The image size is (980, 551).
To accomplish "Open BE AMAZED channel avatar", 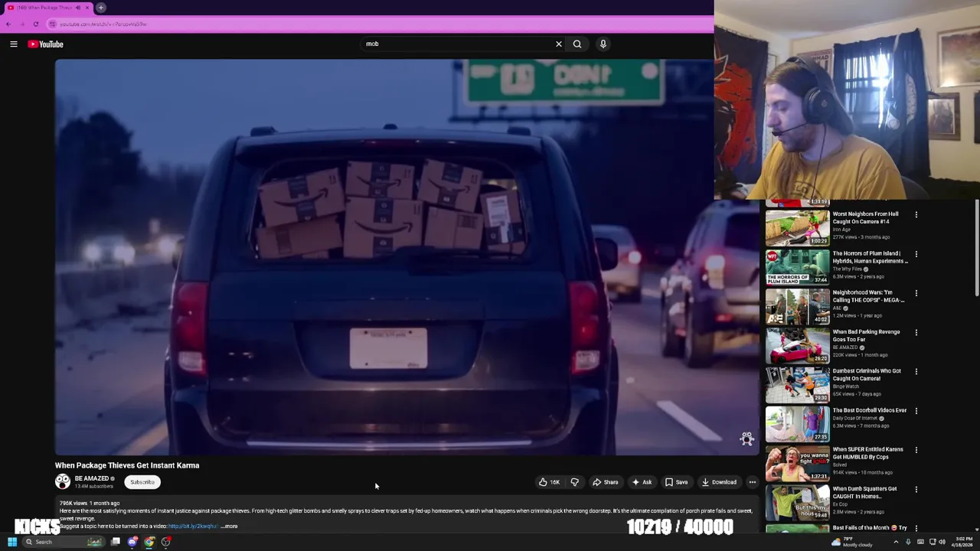I will tap(63, 481).
